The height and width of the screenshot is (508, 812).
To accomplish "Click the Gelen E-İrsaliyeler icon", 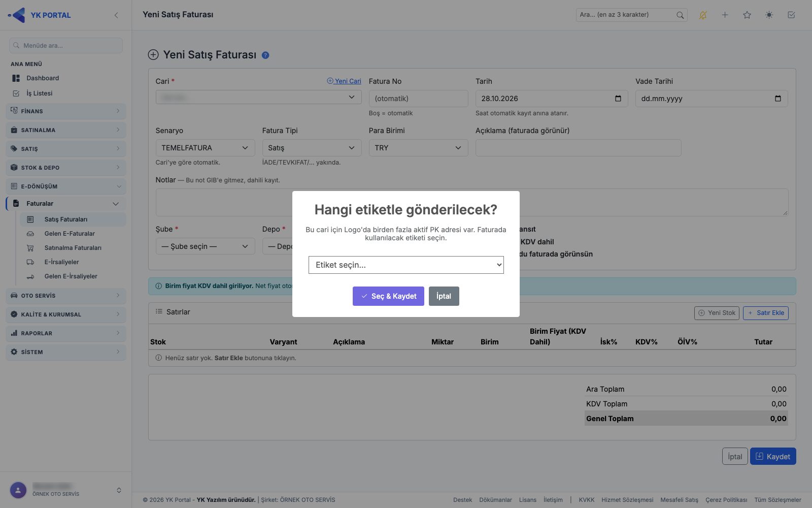I will 30,276.
